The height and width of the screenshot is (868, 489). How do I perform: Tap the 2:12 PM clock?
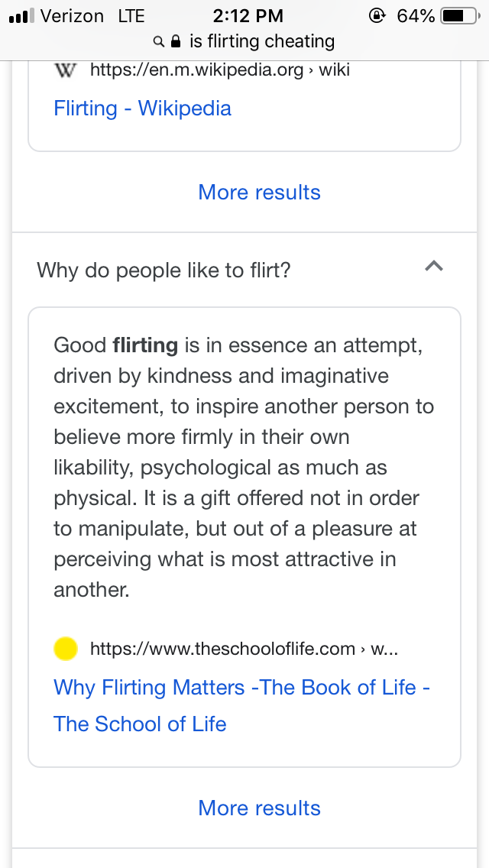pyautogui.click(x=248, y=15)
